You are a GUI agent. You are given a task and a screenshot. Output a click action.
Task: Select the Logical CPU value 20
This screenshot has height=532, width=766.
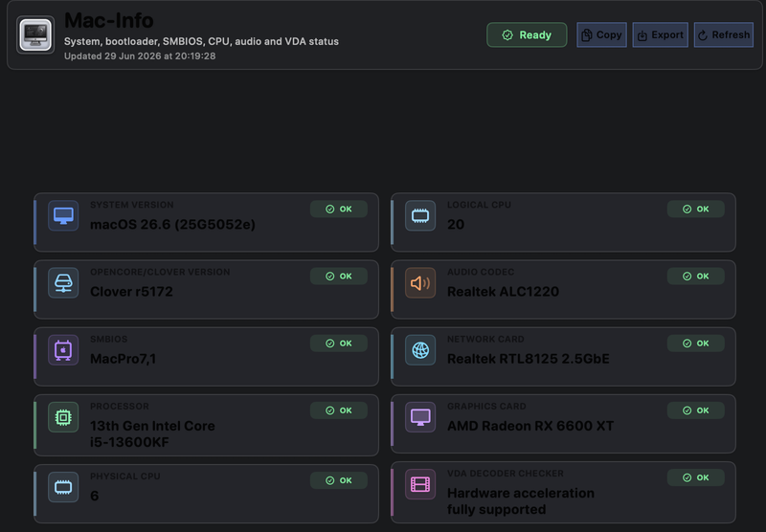(456, 225)
